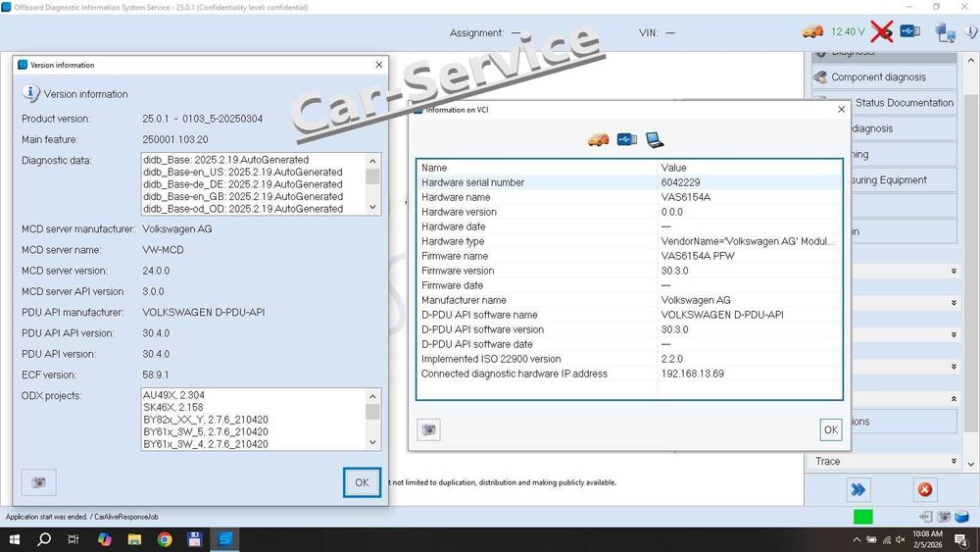The width and height of the screenshot is (980, 552).
Task: Click the red crossed-out ignition icon
Action: click(882, 31)
